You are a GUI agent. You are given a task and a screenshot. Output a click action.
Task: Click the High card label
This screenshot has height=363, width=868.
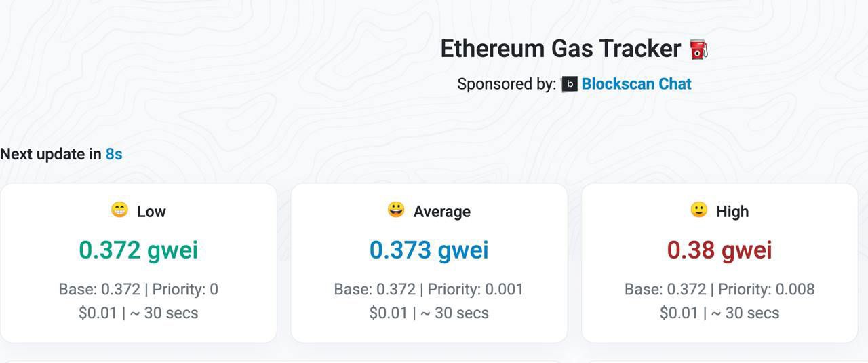pyautogui.click(x=732, y=211)
